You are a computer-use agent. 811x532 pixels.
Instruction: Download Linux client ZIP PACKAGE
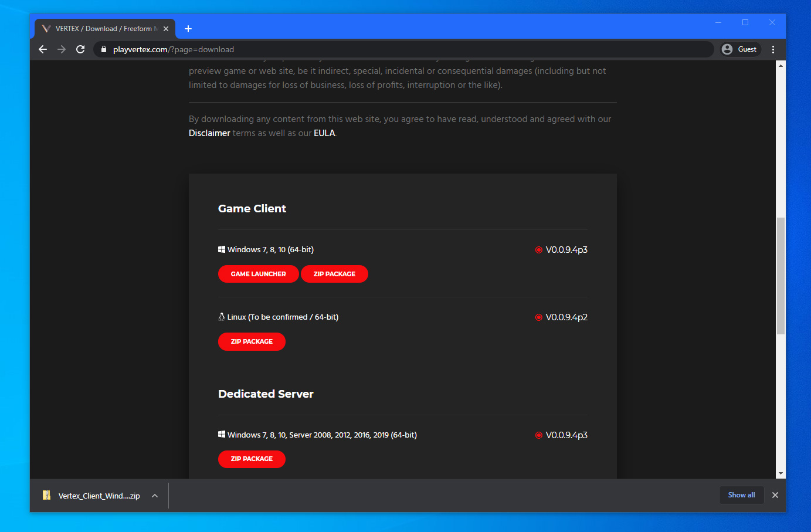(x=252, y=341)
